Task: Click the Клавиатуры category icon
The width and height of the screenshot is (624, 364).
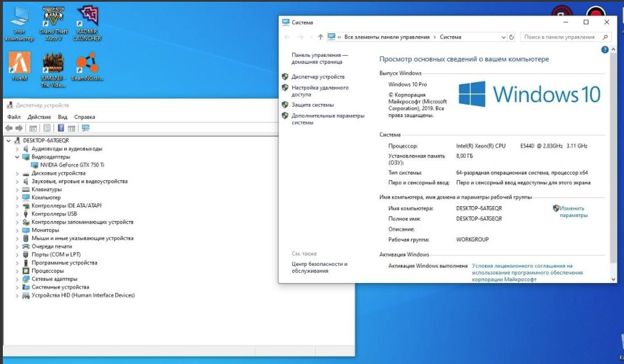Action: [26, 189]
